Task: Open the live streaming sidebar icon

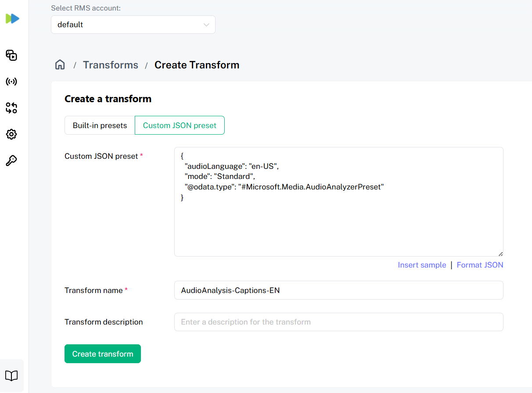Action: (x=11, y=82)
